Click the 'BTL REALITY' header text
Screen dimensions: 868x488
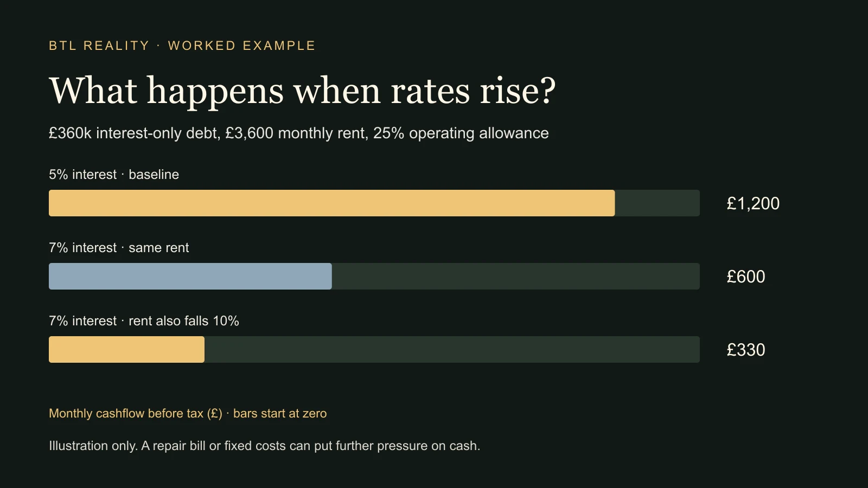99,46
